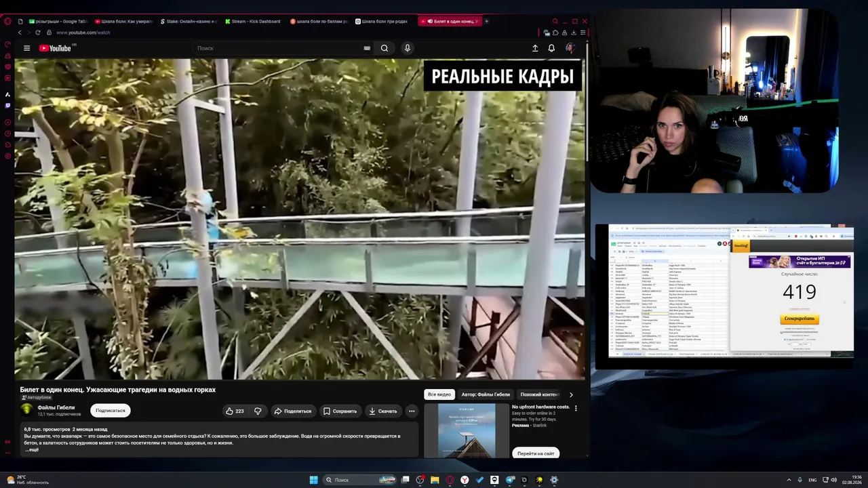Image resolution: width=868 pixels, height=488 pixels.
Task: Open YouTube notifications bell
Action: [551, 48]
